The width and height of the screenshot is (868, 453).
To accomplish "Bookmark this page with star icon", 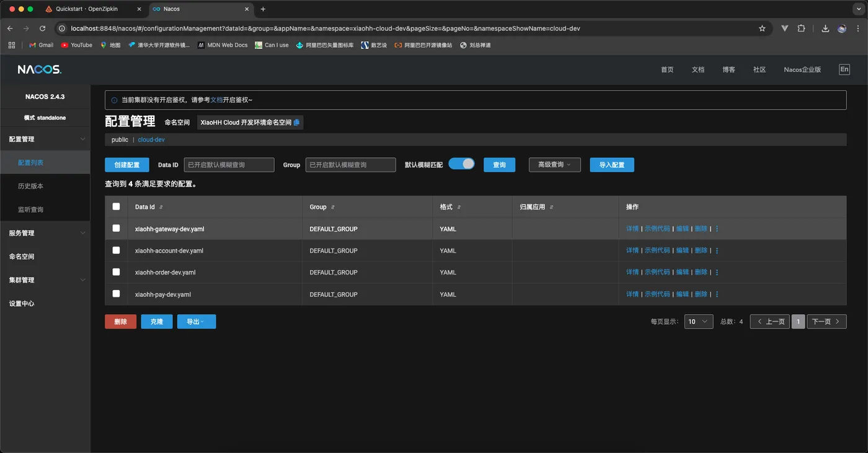I will 762,29.
